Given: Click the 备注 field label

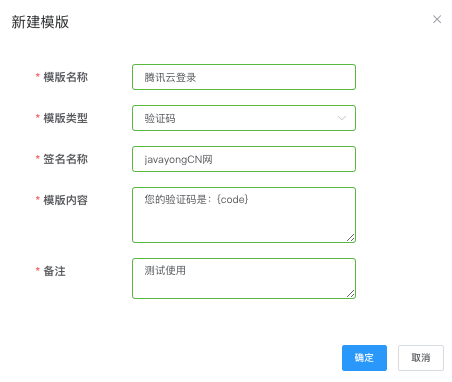Looking at the screenshot, I should tap(54, 271).
